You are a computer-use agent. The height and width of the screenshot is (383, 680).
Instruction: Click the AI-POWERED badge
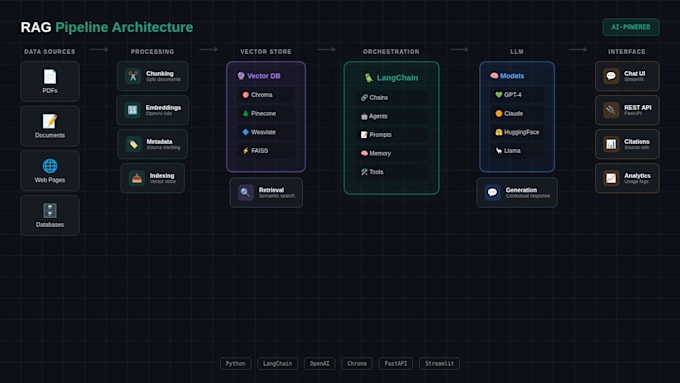pos(631,27)
